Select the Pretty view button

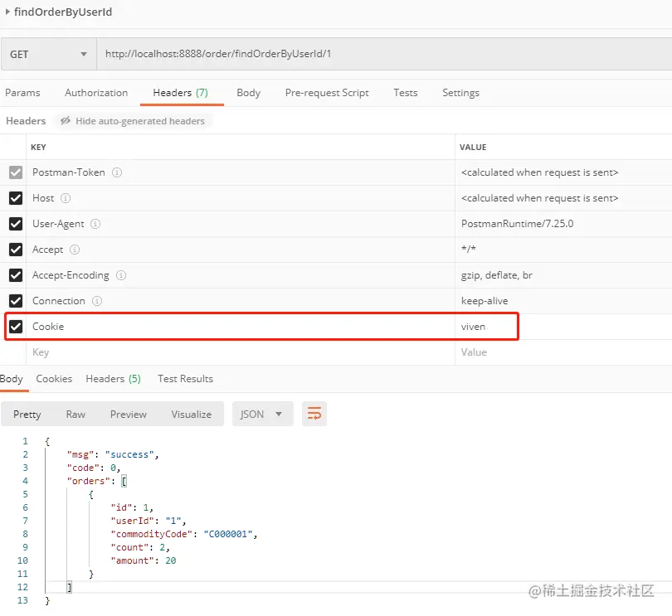(x=27, y=415)
